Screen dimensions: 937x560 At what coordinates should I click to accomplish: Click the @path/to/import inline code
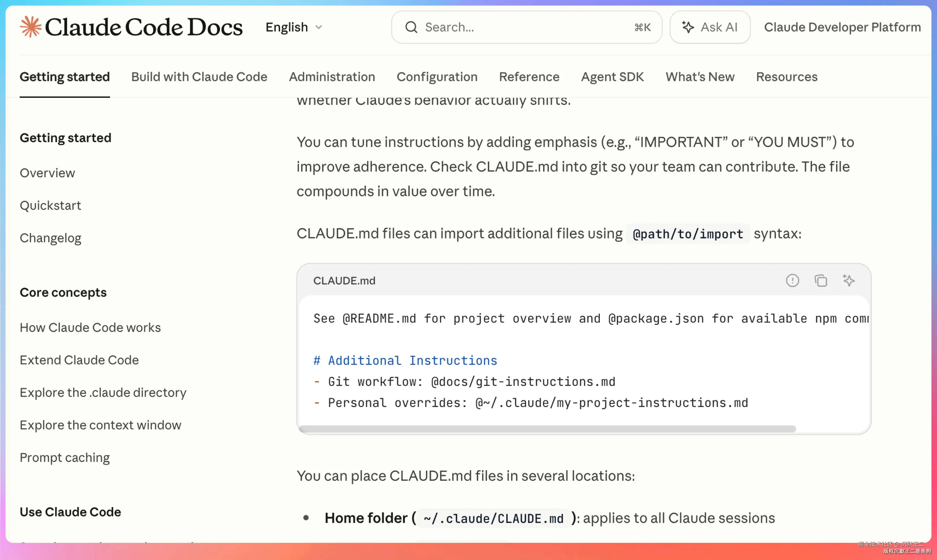[688, 234]
